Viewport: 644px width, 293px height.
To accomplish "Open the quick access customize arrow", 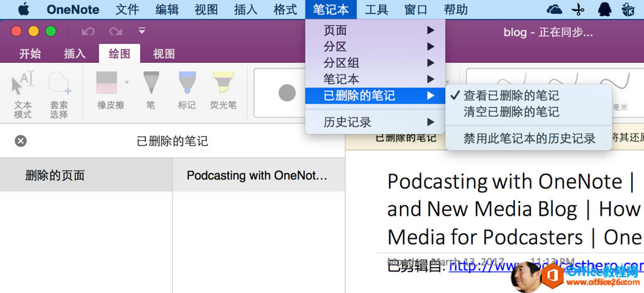I will 142,31.
